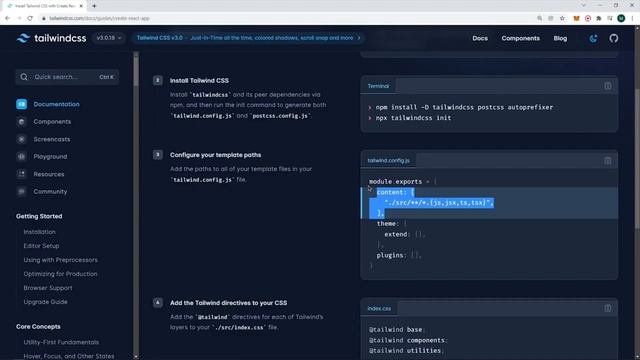Click the Quick search field

click(x=67, y=77)
